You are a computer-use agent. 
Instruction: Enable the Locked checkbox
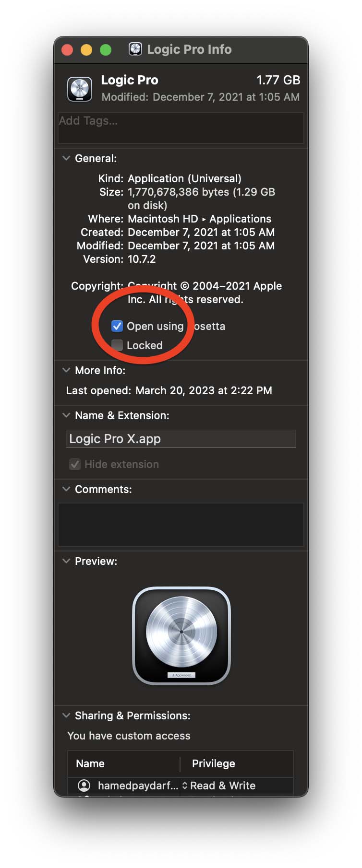coord(117,345)
